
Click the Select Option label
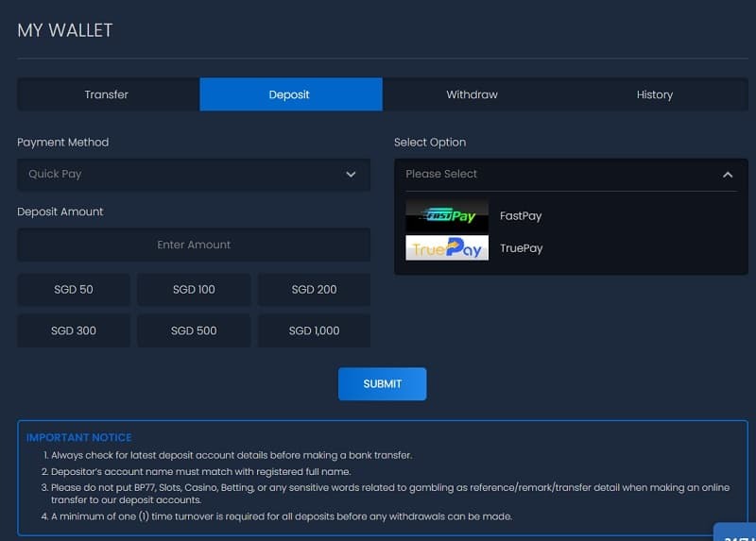(x=430, y=143)
